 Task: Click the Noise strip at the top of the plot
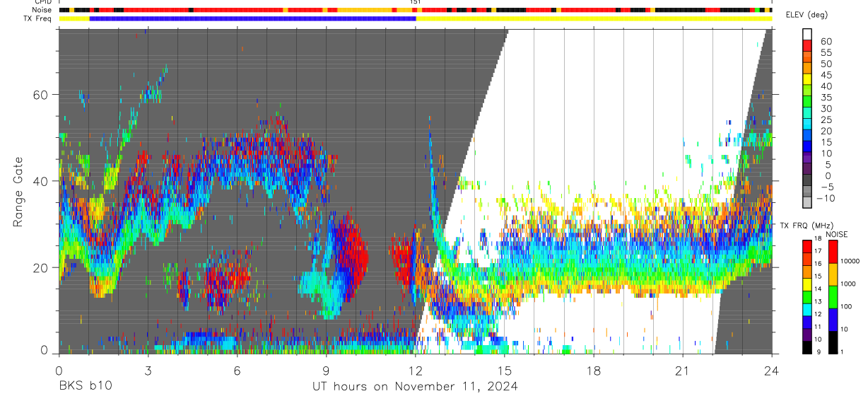415,10
